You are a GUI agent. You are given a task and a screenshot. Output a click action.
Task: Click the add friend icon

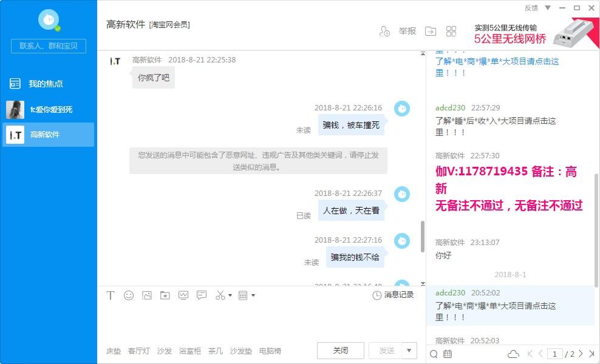pos(384,32)
